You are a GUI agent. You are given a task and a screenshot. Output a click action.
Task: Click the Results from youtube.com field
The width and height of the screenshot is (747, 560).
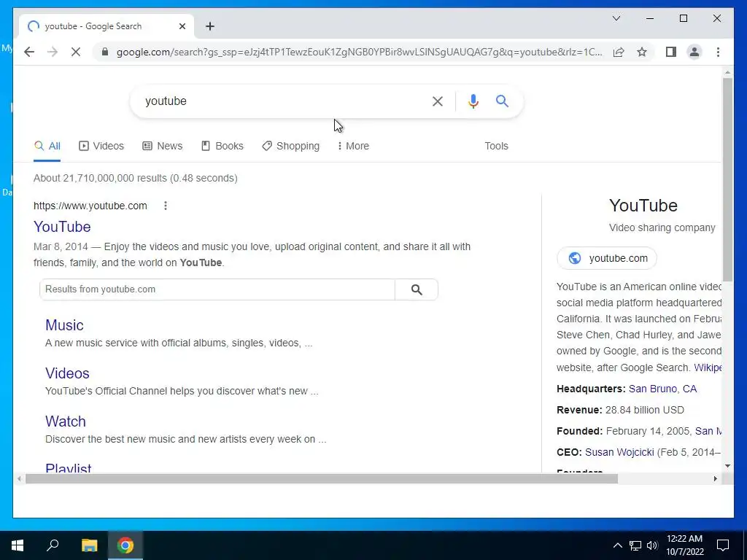(217, 289)
